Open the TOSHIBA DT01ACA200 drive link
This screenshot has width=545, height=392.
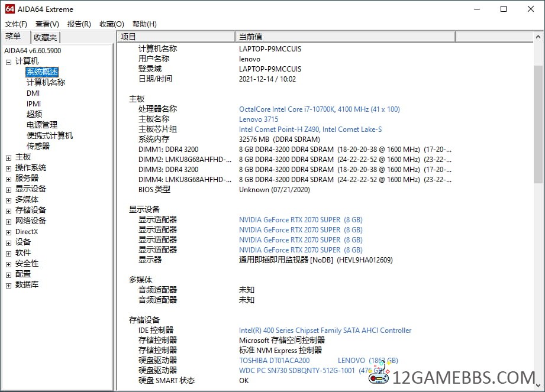point(318,361)
